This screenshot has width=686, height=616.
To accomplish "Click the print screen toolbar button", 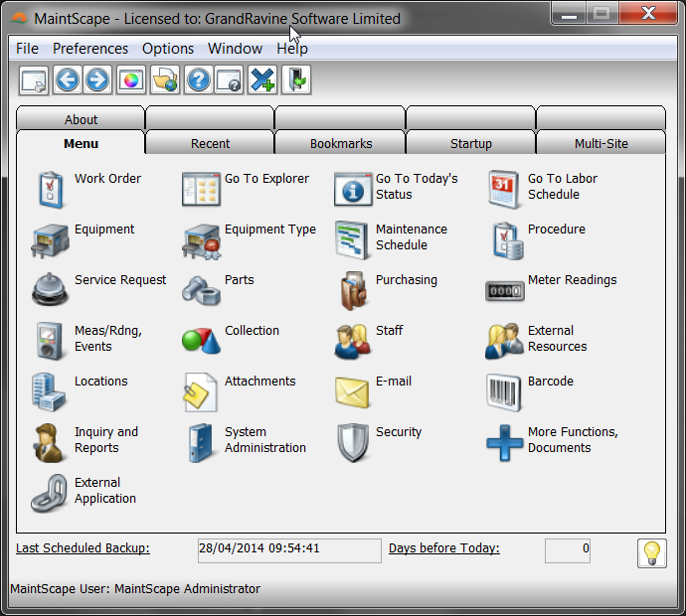I will coord(33,80).
